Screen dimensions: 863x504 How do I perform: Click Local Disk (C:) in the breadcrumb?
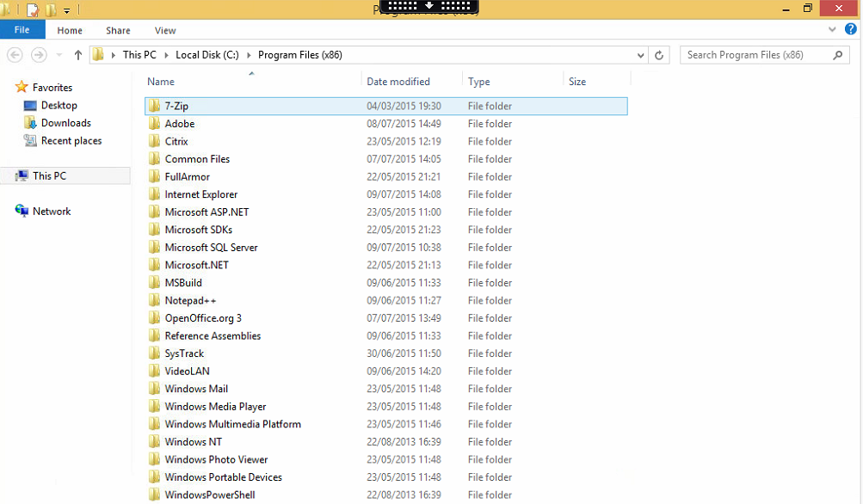[207, 55]
